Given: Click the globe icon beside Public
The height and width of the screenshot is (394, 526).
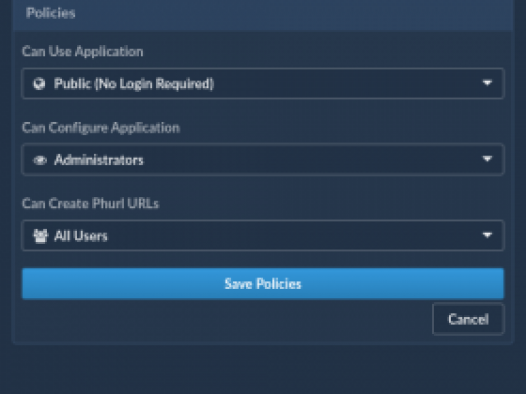Looking at the screenshot, I should 39,83.
